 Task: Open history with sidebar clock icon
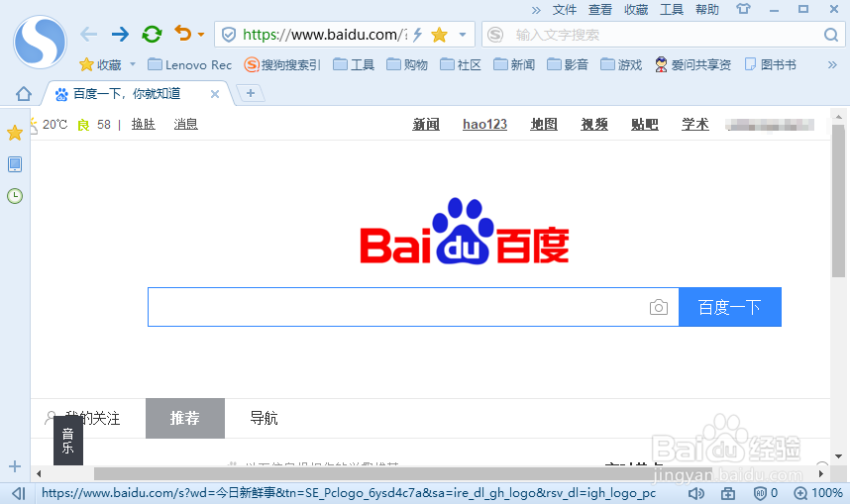[15, 196]
